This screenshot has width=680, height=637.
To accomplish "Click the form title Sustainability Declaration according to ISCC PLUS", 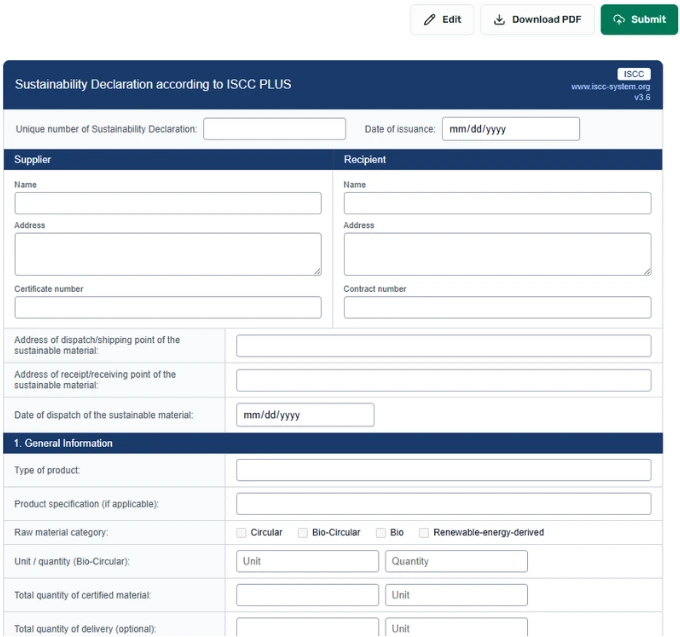I will point(153,84).
